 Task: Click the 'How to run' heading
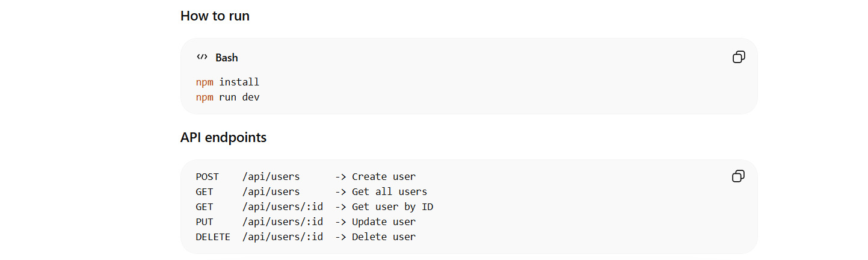215,16
